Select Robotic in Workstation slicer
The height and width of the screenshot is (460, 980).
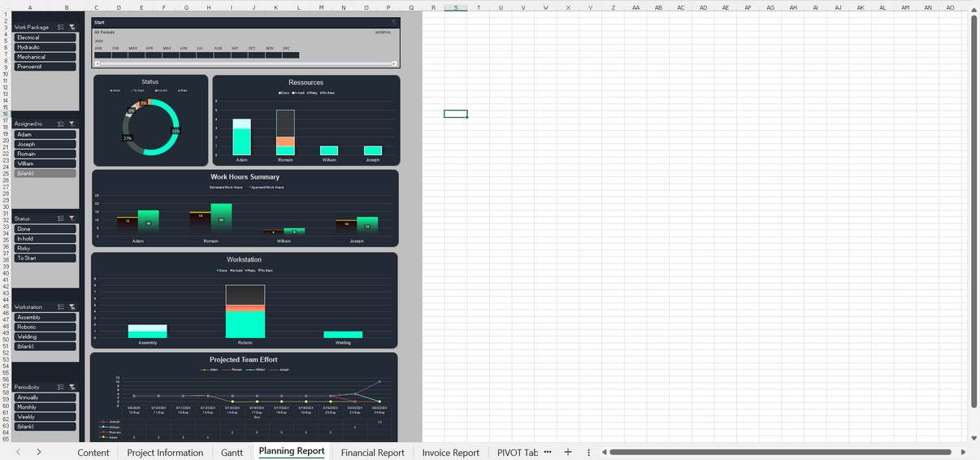pyautogui.click(x=46, y=327)
